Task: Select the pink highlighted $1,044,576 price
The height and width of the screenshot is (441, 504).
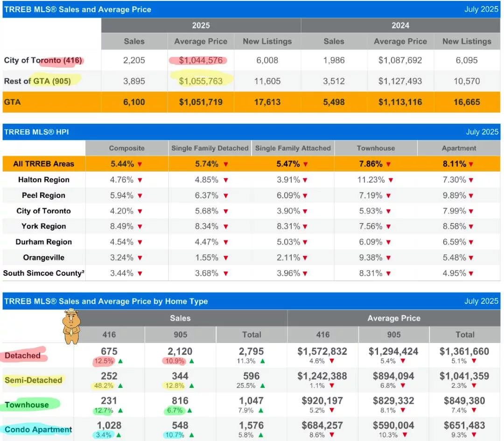Action: coord(201,60)
